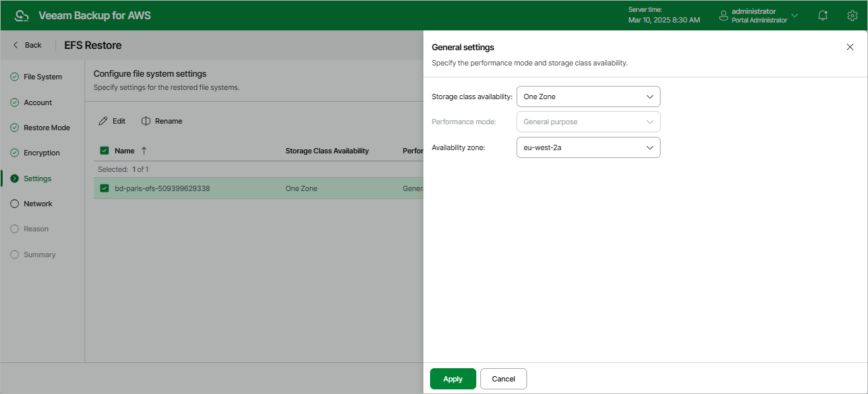The image size is (868, 394).
Task: Close the General settings panel
Action: click(850, 47)
